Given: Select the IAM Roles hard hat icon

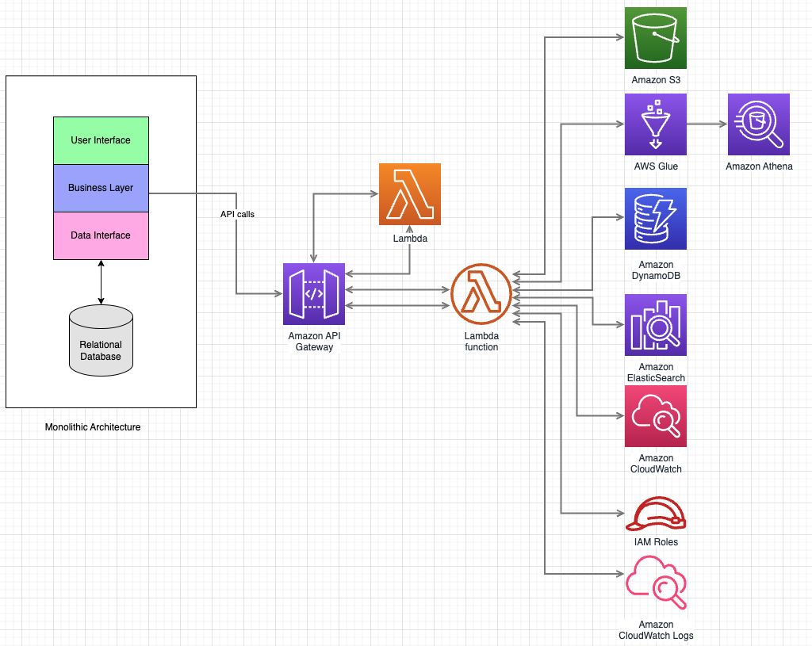Looking at the screenshot, I should (x=656, y=514).
